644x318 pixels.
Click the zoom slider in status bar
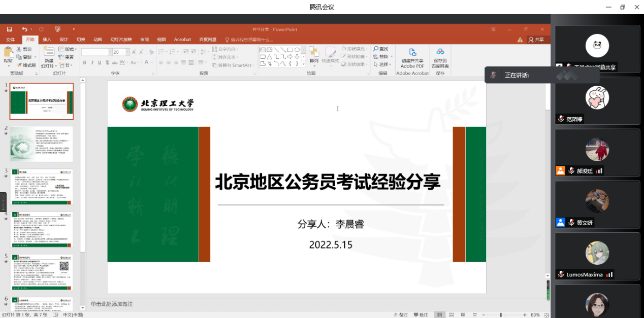[501, 315]
